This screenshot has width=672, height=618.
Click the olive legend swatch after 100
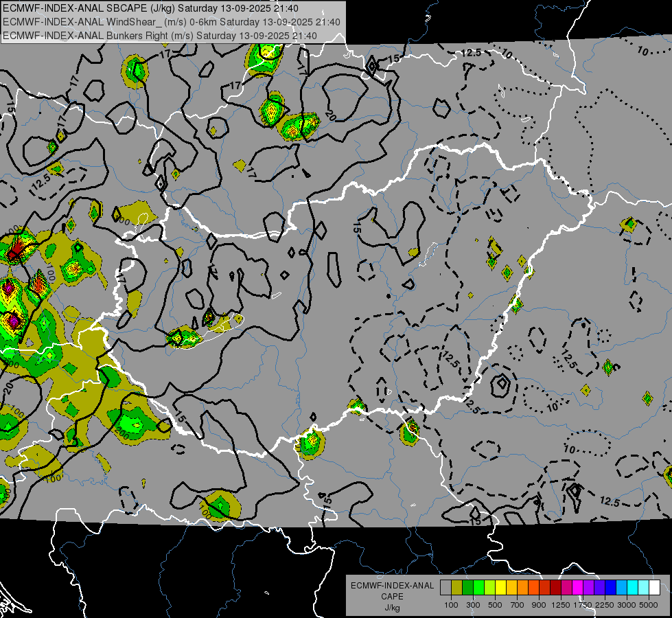coord(457,588)
